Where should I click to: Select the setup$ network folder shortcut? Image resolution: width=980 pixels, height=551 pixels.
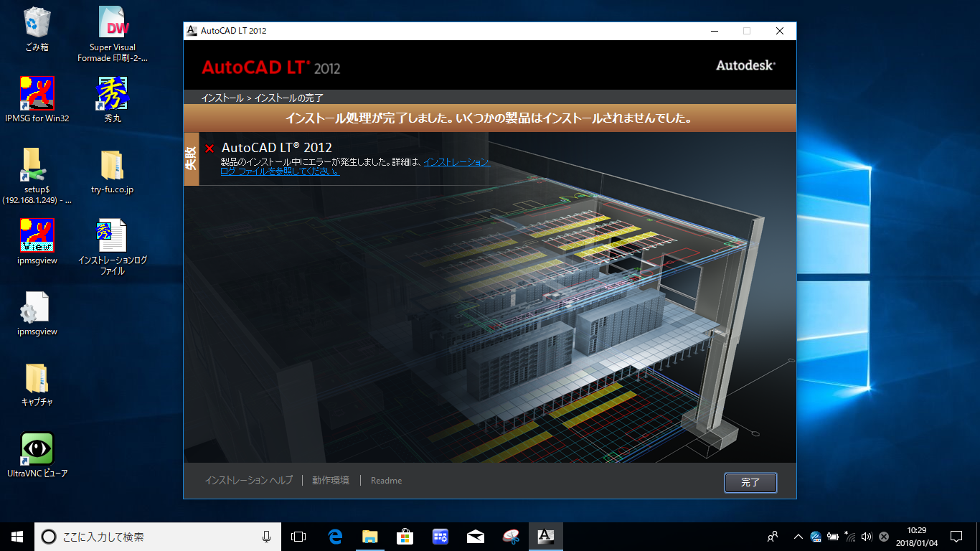(x=37, y=176)
